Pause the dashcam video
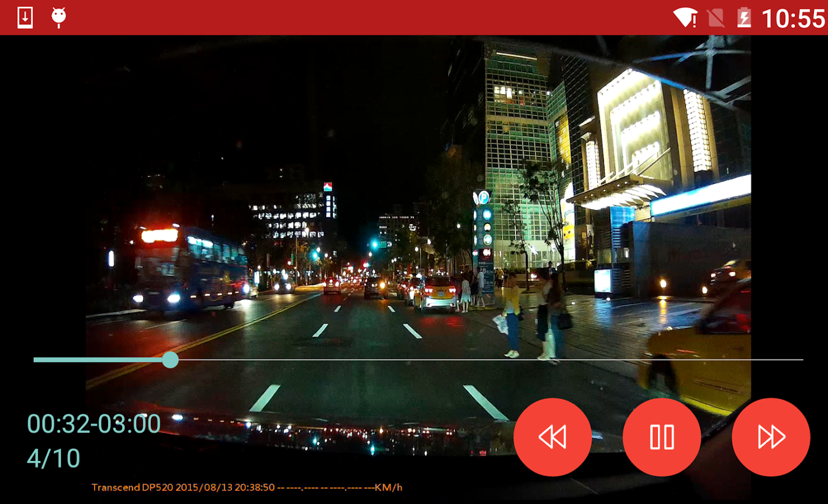 coord(662,437)
